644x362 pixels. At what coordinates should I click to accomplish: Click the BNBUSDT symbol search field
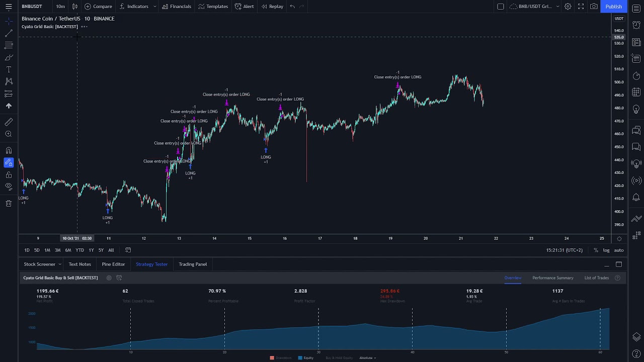click(x=32, y=7)
